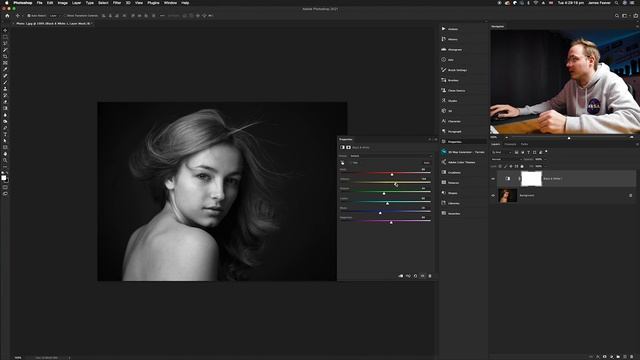Switch to the Paths tab
The image size is (640, 360).
tap(524, 144)
